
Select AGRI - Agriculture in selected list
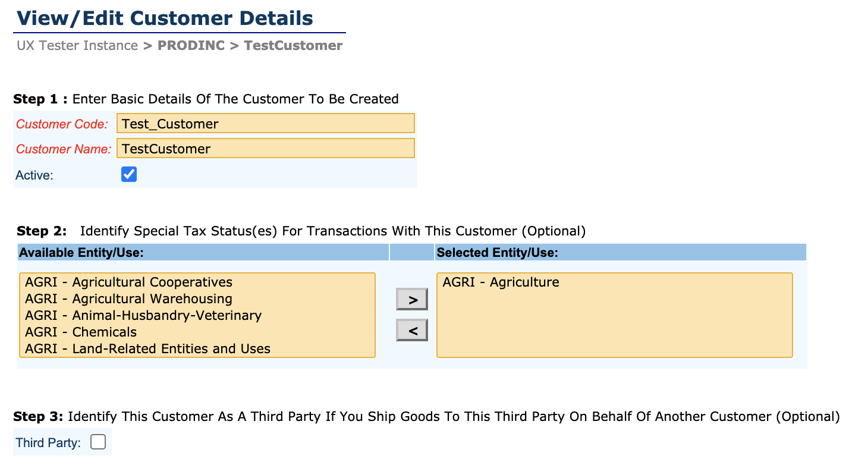(x=501, y=282)
